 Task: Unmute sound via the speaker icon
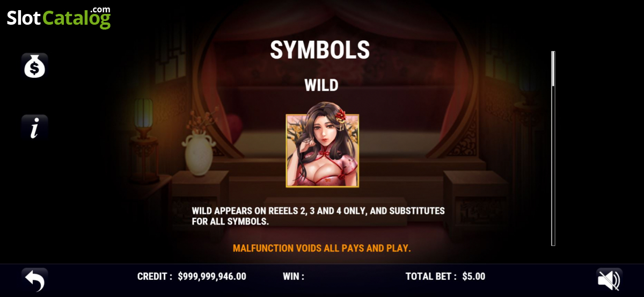pyautogui.click(x=609, y=280)
